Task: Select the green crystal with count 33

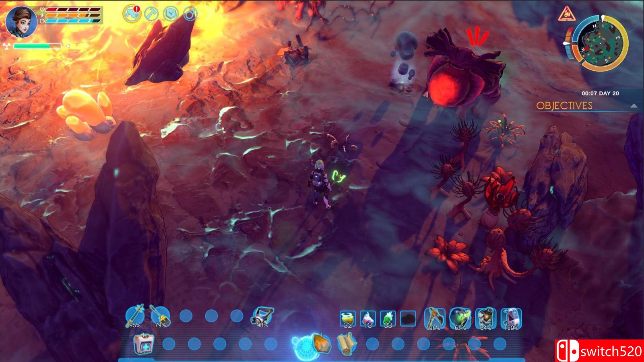Action: pyautogui.click(x=388, y=319)
